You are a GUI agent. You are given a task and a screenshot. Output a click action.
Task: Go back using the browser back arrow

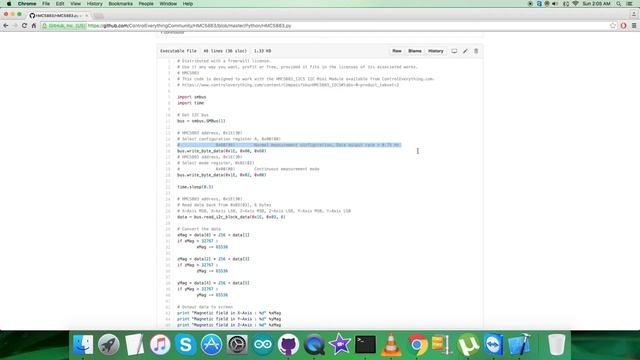pos(6,25)
